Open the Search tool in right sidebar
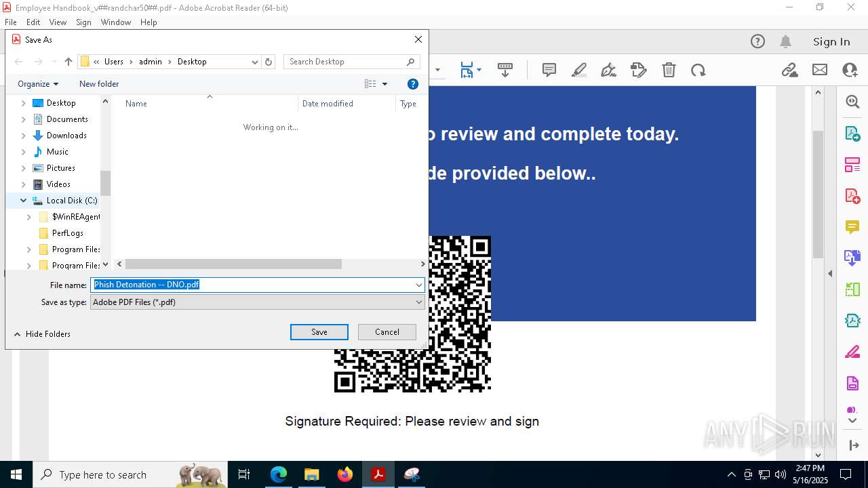868x488 pixels. click(852, 102)
